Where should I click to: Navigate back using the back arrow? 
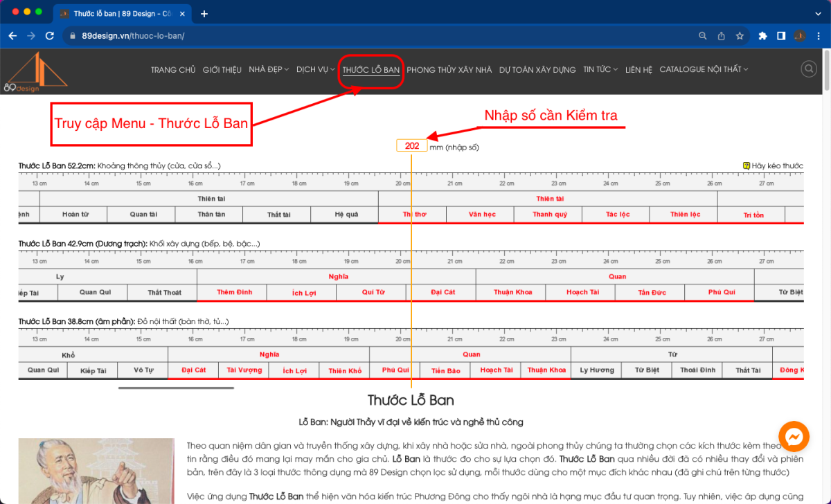click(12, 36)
